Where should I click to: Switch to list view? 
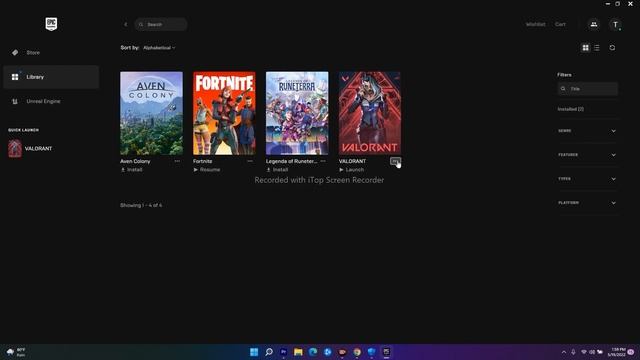pyautogui.click(x=597, y=48)
